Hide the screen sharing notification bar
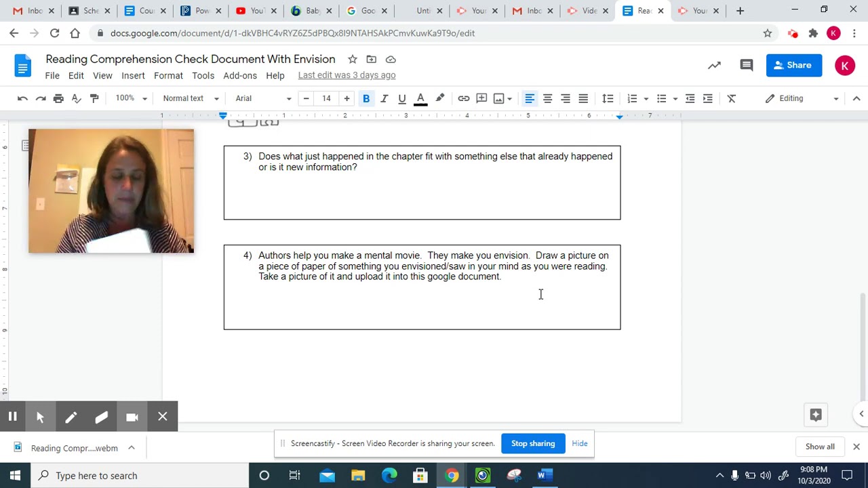868x488 pixels. click(580, 443)
